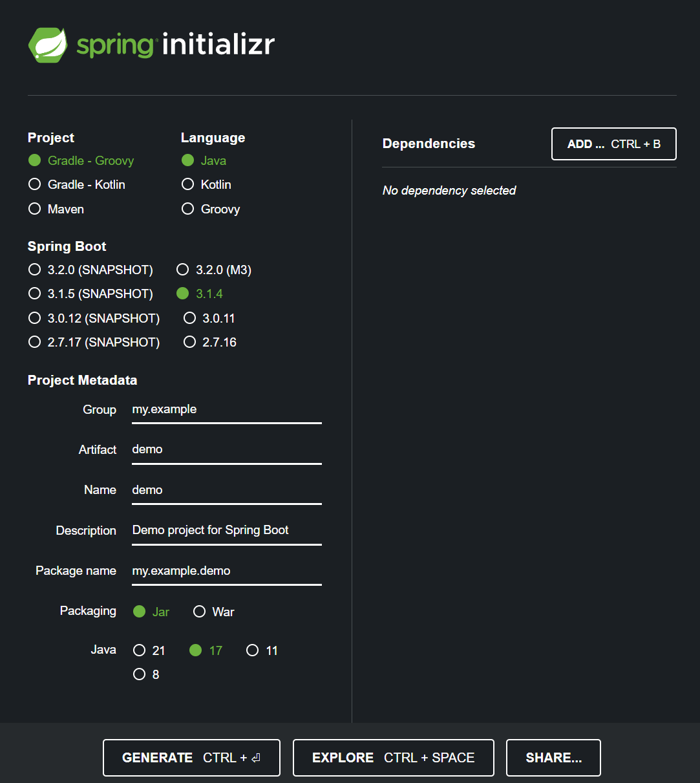Screen dimensions: 700x783
Task: Click the Dependencies heading
Action: (x=429, y=144)
